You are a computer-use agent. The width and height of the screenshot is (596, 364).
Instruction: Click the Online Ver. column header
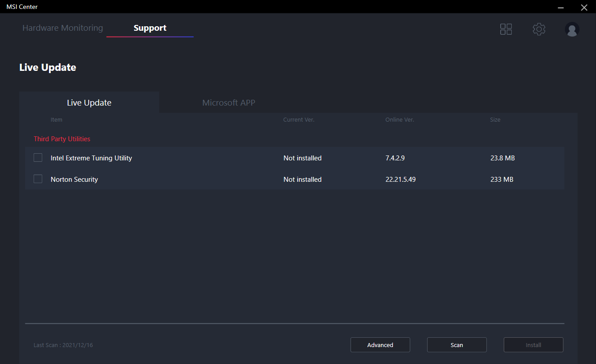[400, 120]
